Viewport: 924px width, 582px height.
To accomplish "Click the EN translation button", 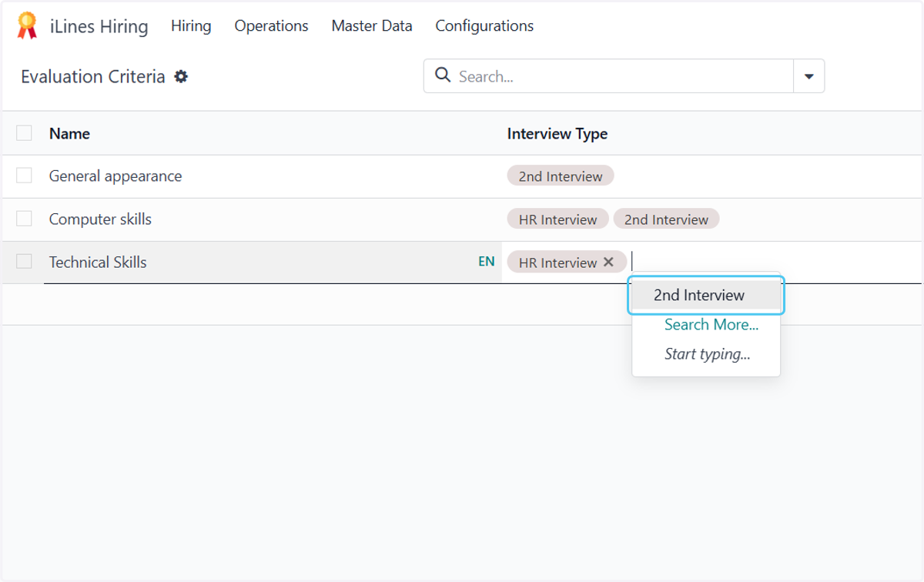I will coord(487,262).
